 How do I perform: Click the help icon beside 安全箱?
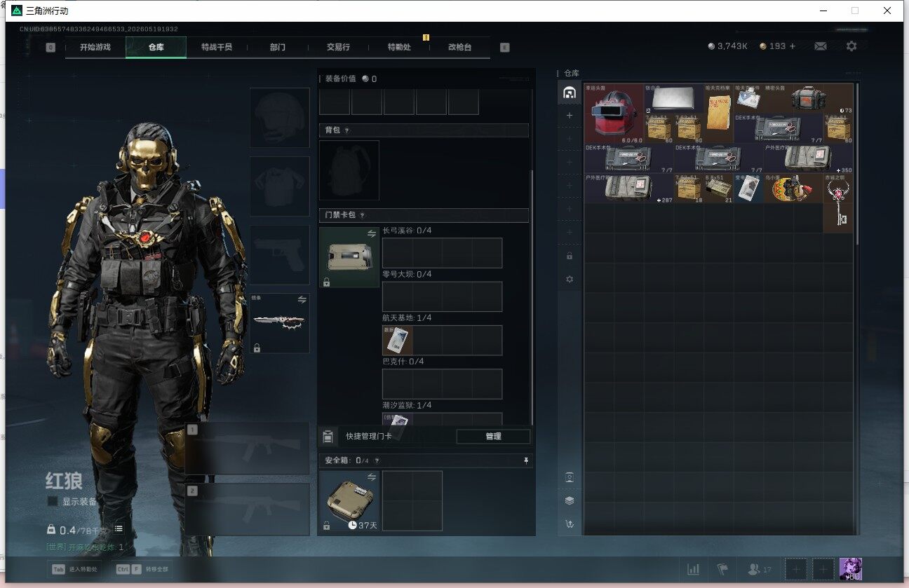[x=377, y=460]
